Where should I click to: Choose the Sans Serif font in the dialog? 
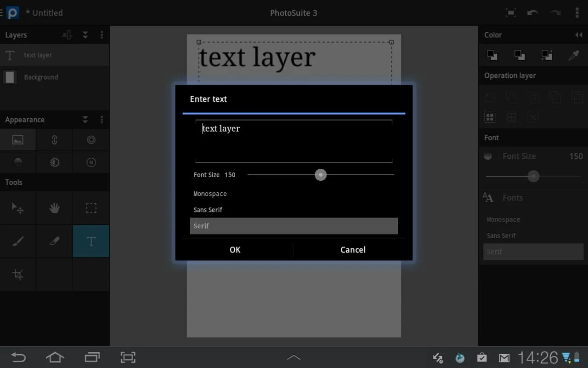[x=294, y=210]
